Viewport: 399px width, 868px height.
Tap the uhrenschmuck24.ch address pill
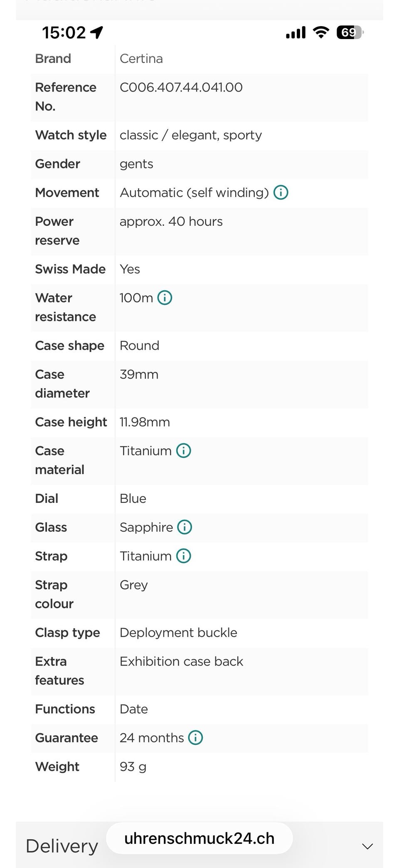pyautogui.click(x=199, y=838)
